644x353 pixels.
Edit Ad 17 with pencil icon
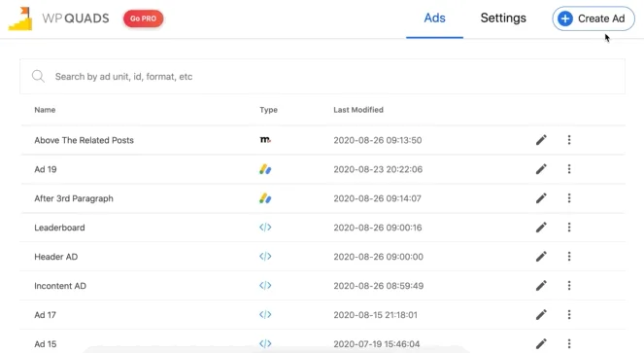tap(541, 315)
